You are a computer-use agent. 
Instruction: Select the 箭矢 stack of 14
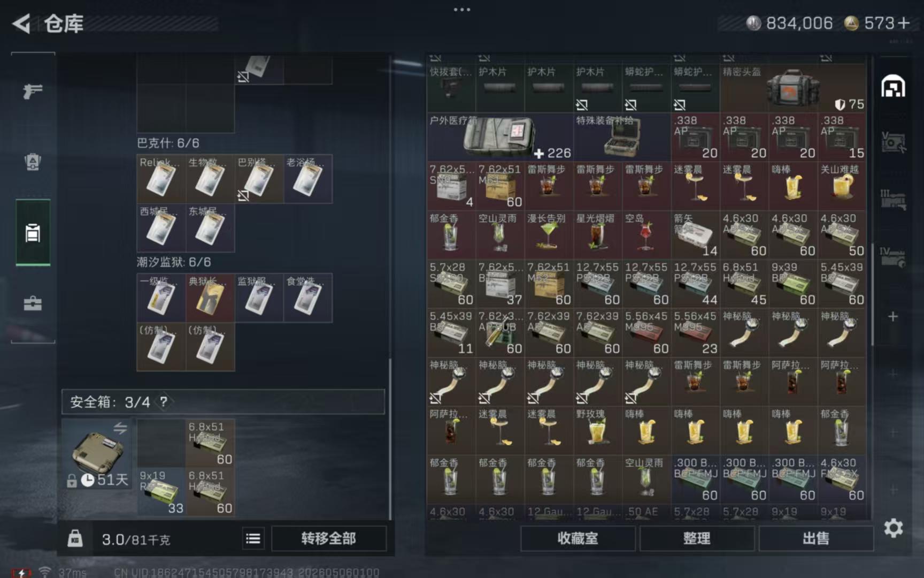(695, 234)
